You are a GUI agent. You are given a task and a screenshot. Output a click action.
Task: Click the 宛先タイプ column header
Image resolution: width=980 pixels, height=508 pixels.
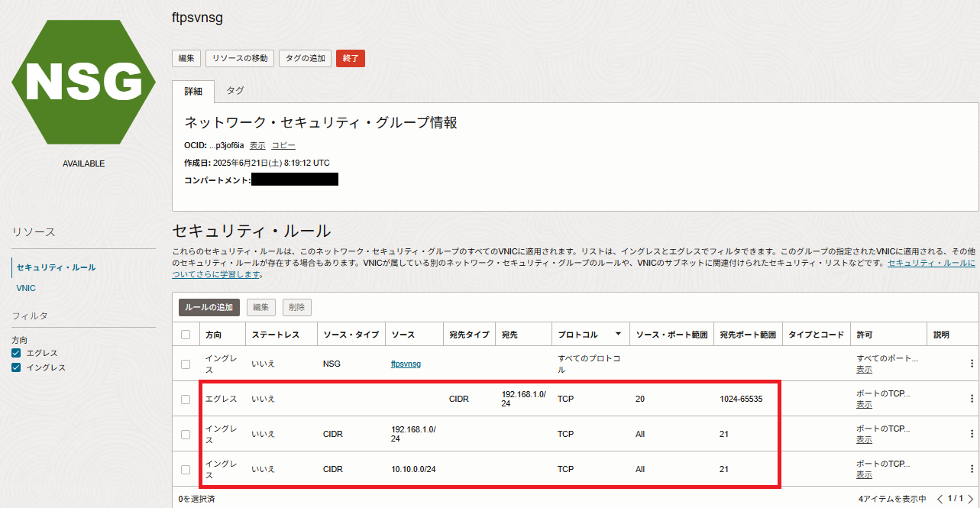click(x=469, y=335)
